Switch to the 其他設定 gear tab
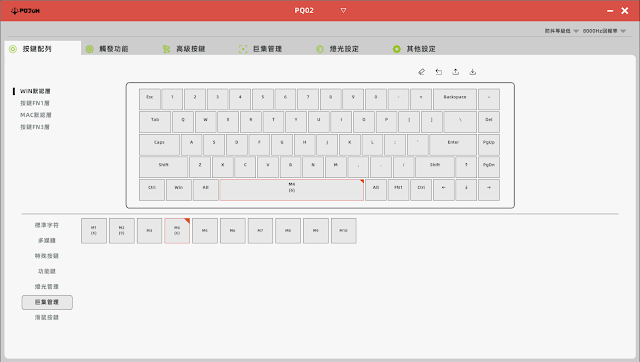The height and width of the screenshot is (362, 640). tap(414, 49)
